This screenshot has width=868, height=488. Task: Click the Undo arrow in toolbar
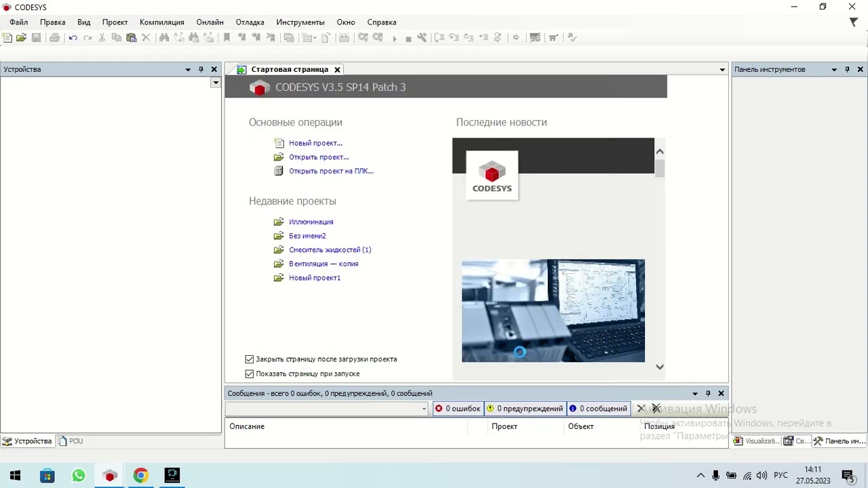coord(73,38)
